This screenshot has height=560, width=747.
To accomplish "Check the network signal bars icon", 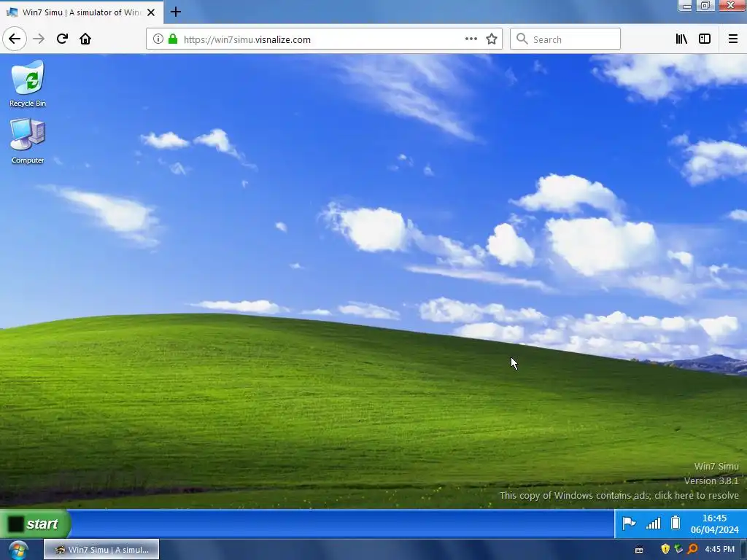I will [x=653, y=524].
